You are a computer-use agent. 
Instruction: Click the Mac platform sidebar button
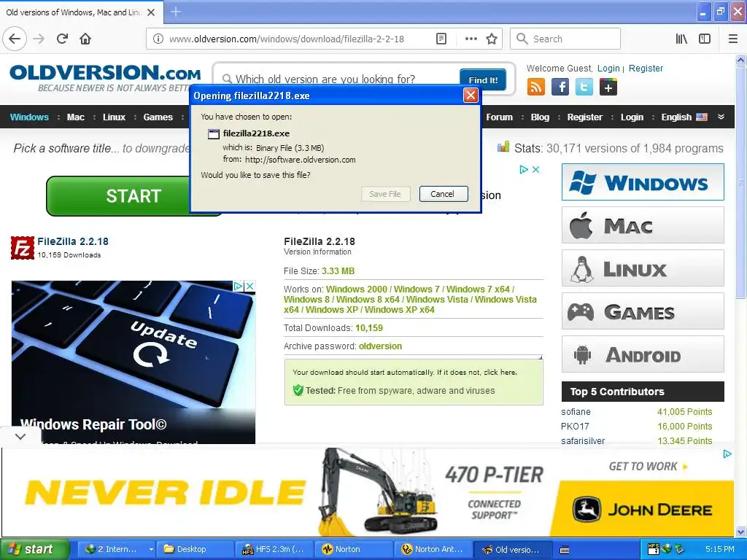643,225
